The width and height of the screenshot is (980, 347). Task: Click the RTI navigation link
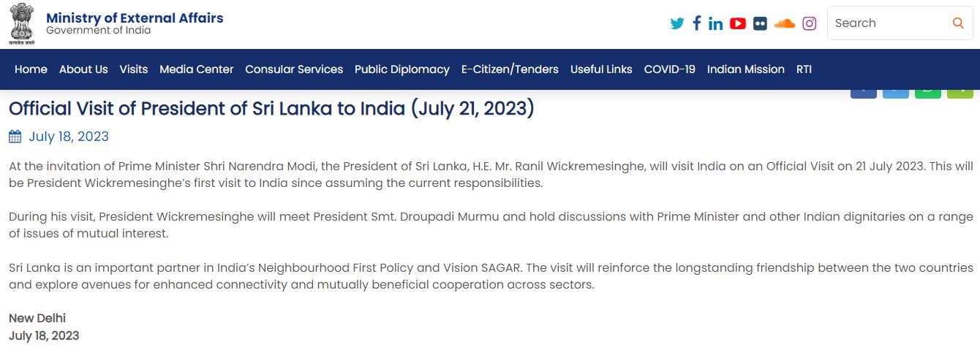click(804, 69)
